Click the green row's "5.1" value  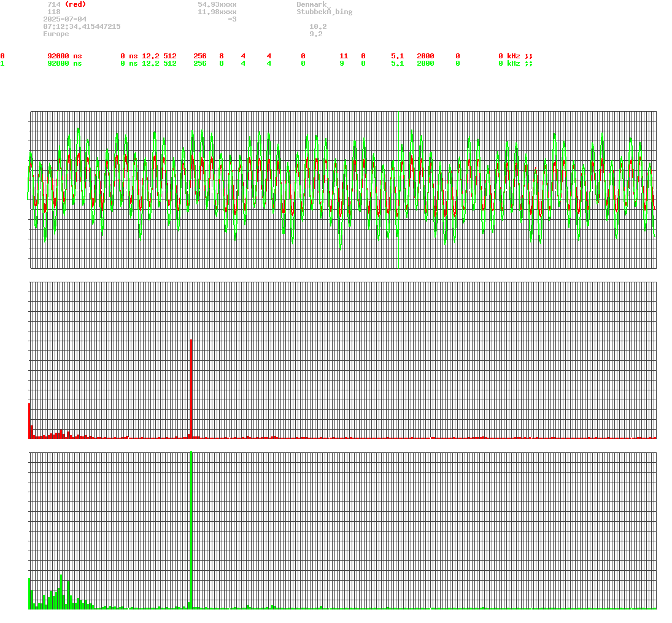click(x=397, y=63)
